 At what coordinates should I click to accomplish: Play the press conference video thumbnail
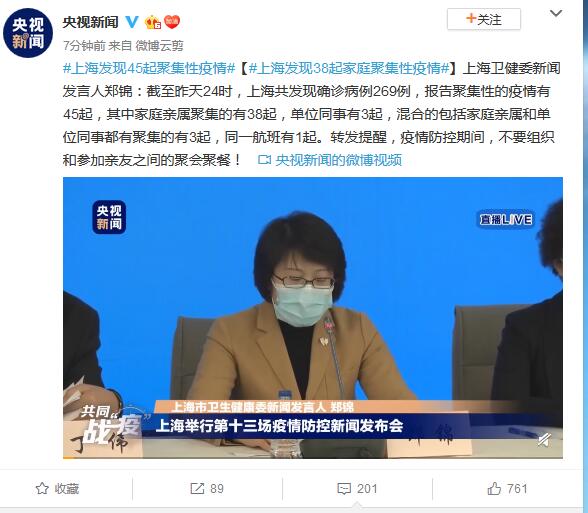click(x=313, y=317)
